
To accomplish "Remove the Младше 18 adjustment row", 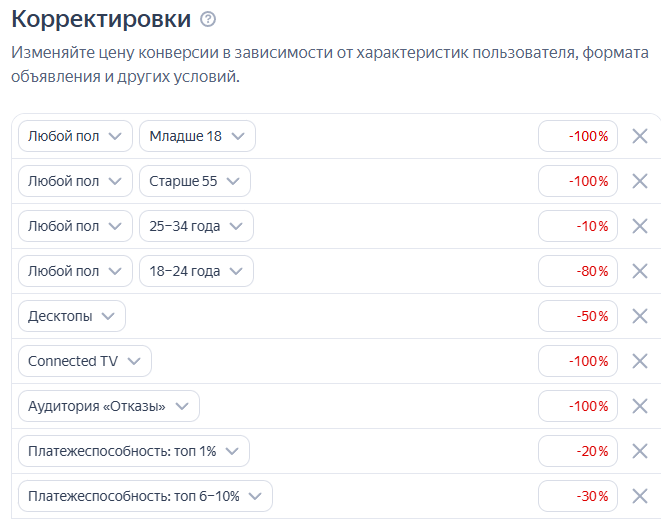I will (640, 136).
